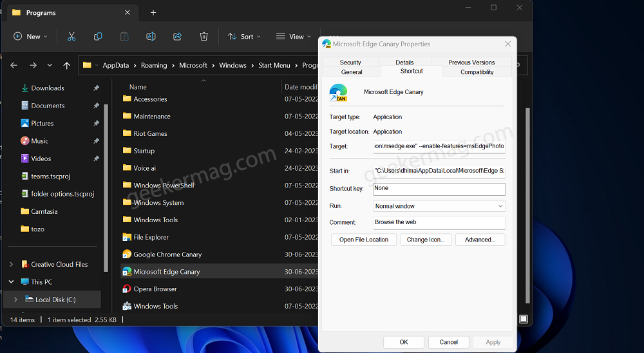This screenshot has width=644, height=353.
Task: Open Downloads in the sidebar
Action: click(x=48, y=88)
